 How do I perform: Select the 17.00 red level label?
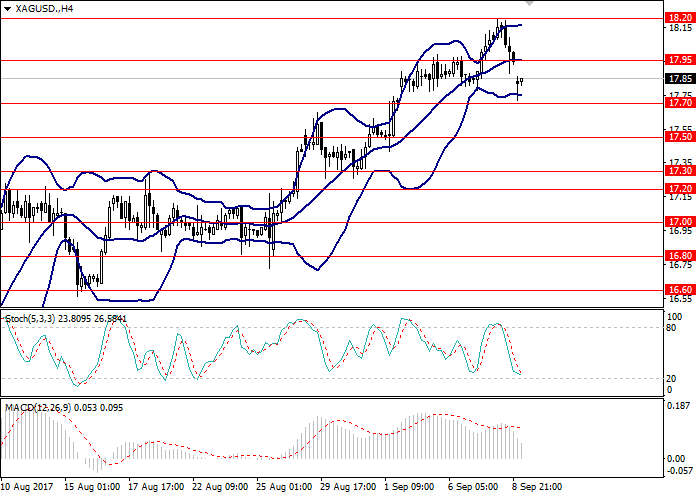point(681,222)
